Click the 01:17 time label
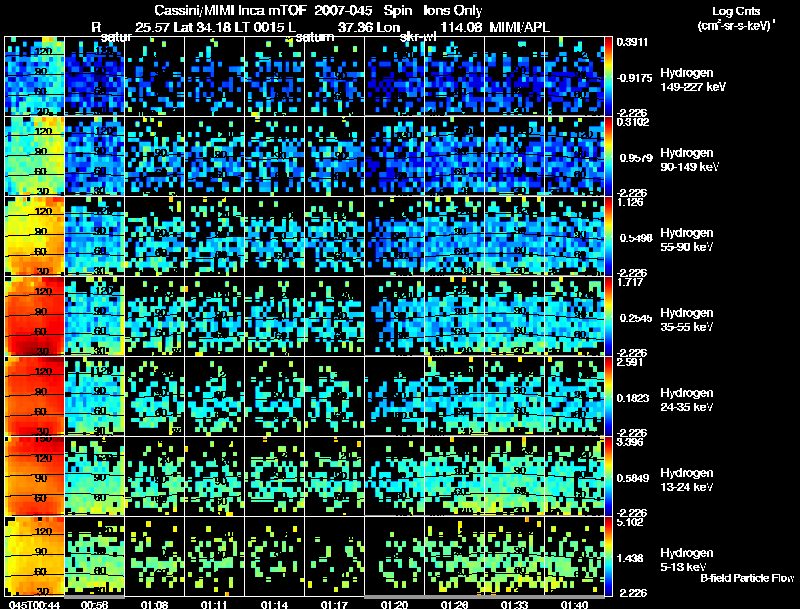Image resolution: width=800 pixels, height=609 pixels. click(334, 604)
